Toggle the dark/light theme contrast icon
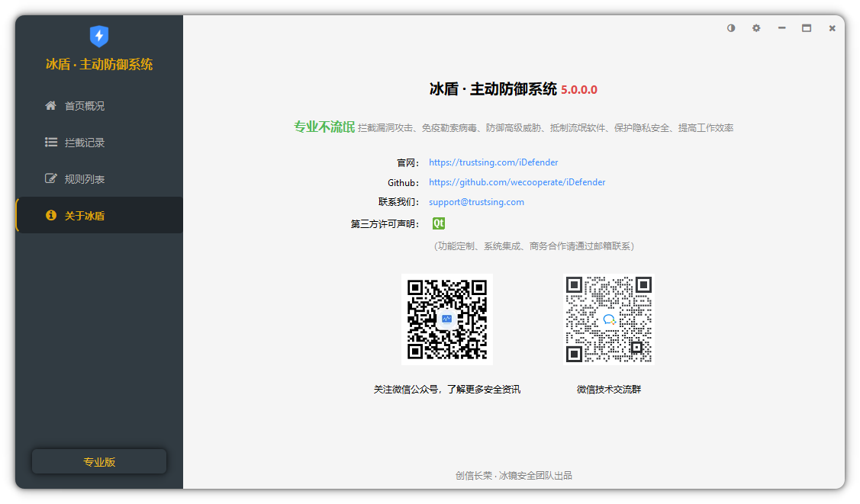This screenshot has height=504, width=860. pyautogui.click(x=731, y=28)
